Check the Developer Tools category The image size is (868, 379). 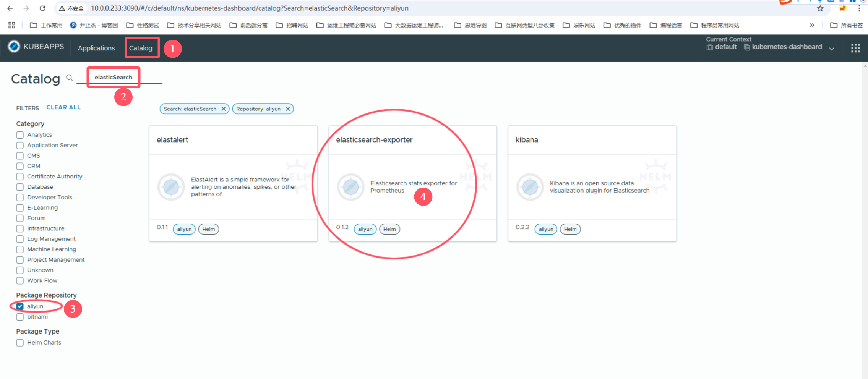coord(20,197)
